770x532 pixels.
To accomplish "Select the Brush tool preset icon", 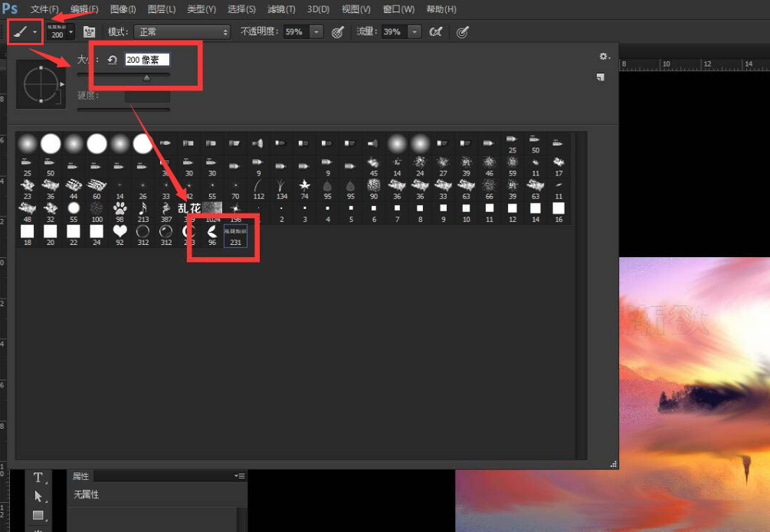I will (20, 32).
